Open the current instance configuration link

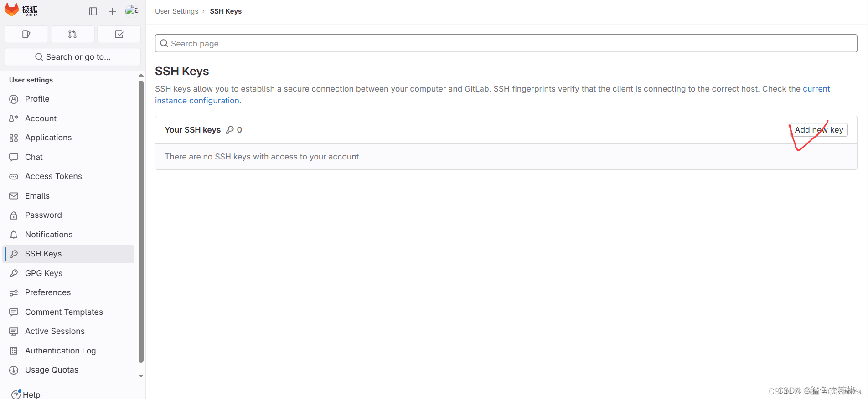(197, 100)
